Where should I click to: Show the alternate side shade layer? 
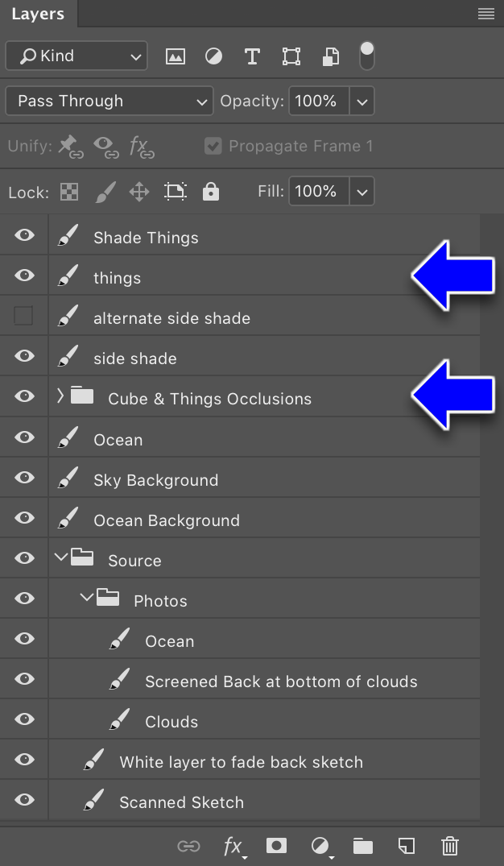pyautogui.click(x=23, y=316)
